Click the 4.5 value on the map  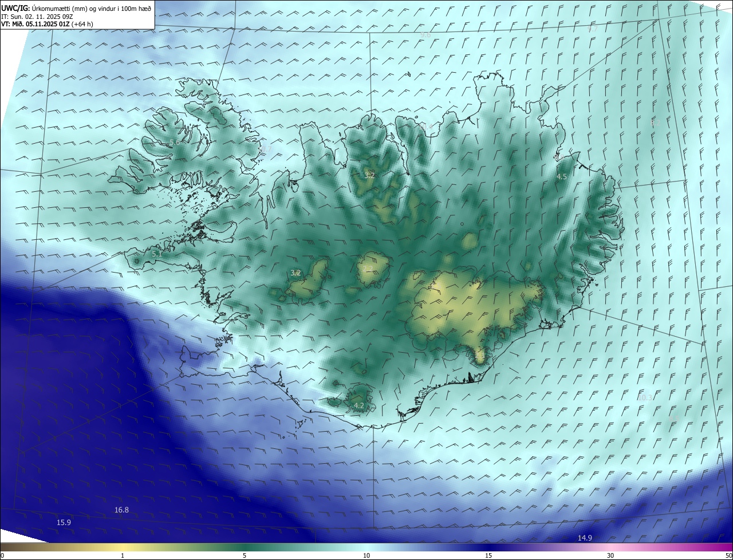pyautogui.click(x=562, y=177)
